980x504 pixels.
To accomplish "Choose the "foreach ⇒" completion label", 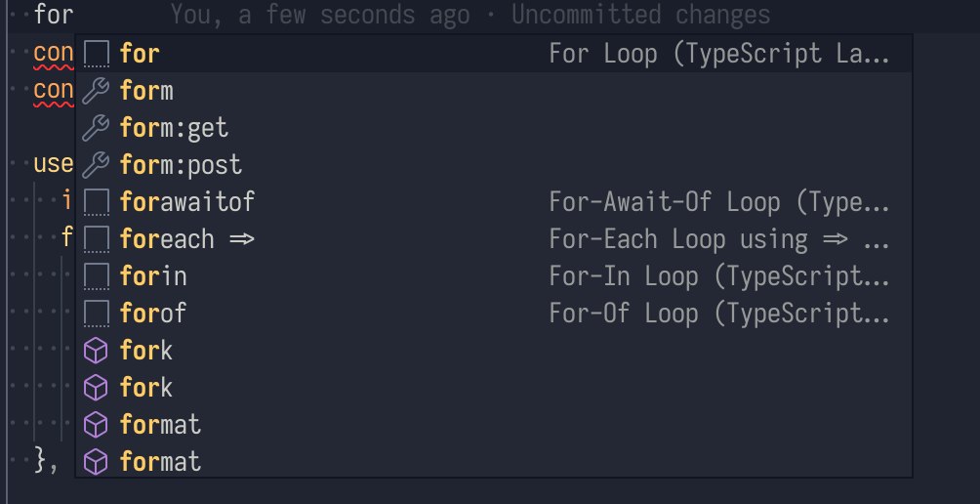I will click(x=186, y=239).
